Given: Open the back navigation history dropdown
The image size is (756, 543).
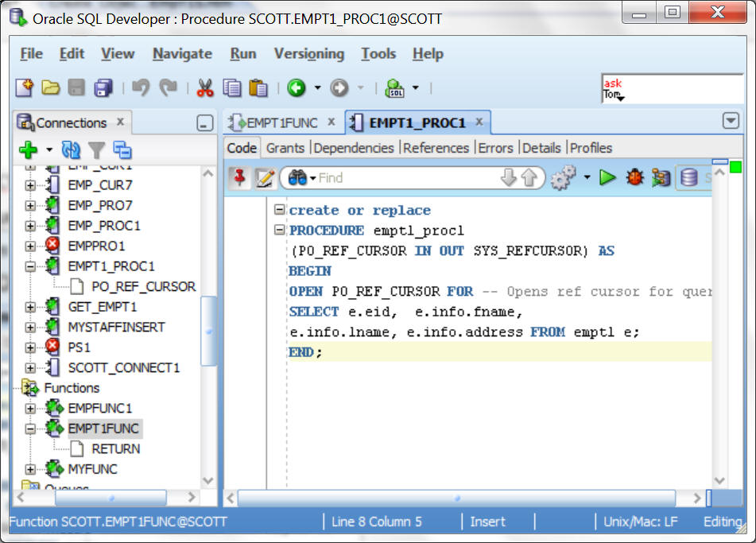Looking at the screenshot, I should pos(317,87).
